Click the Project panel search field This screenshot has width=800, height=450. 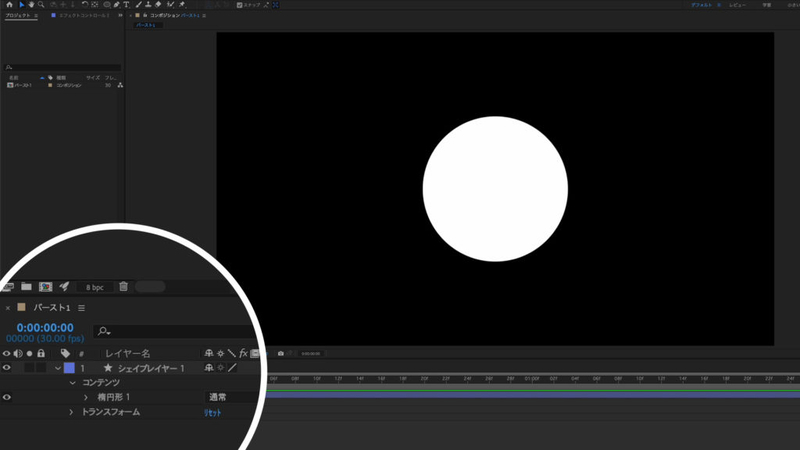click(63, 67)
